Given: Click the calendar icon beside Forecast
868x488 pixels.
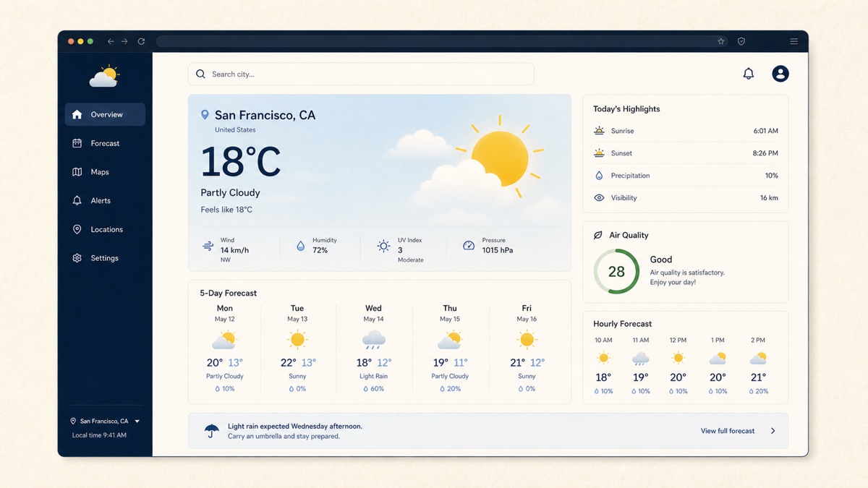Looking at the screenshot, I should (x=77, y=143).
